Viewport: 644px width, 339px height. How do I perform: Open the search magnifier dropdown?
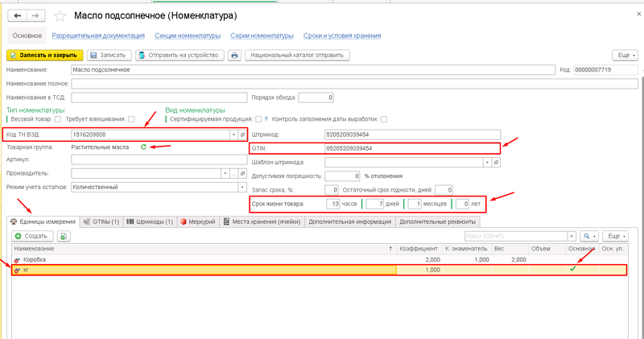[589, 236]
